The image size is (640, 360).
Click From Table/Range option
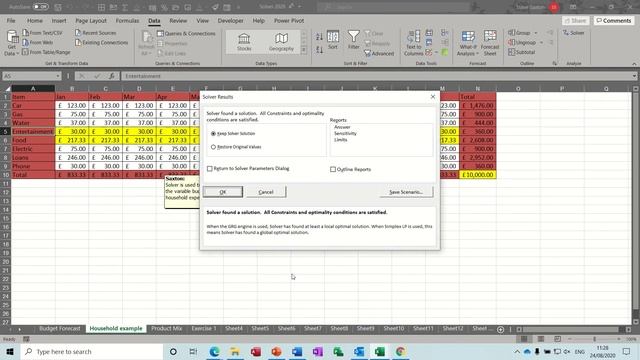(46, 52)
